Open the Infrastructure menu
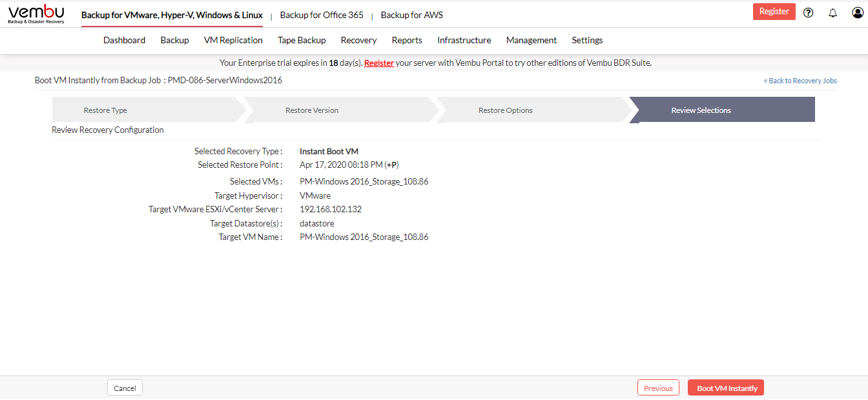The width and height of the screenshot is (868, 400). click(x=464, y=40)
